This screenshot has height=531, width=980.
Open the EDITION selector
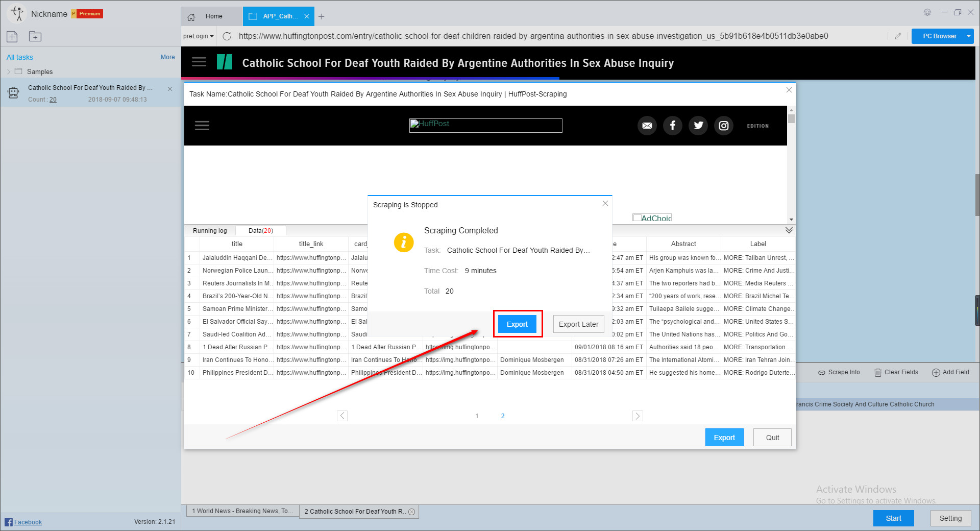758,126
